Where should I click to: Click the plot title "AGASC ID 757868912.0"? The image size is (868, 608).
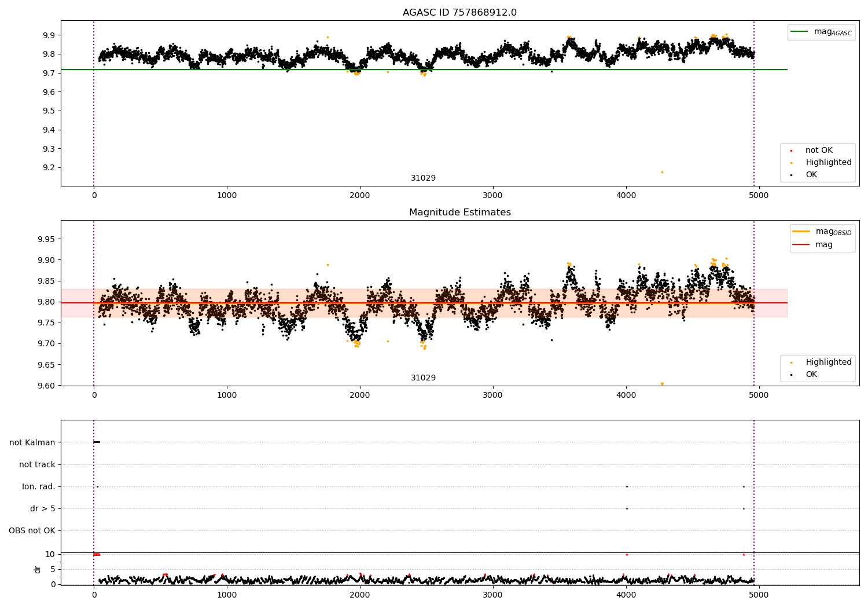(x=459, y=13)
